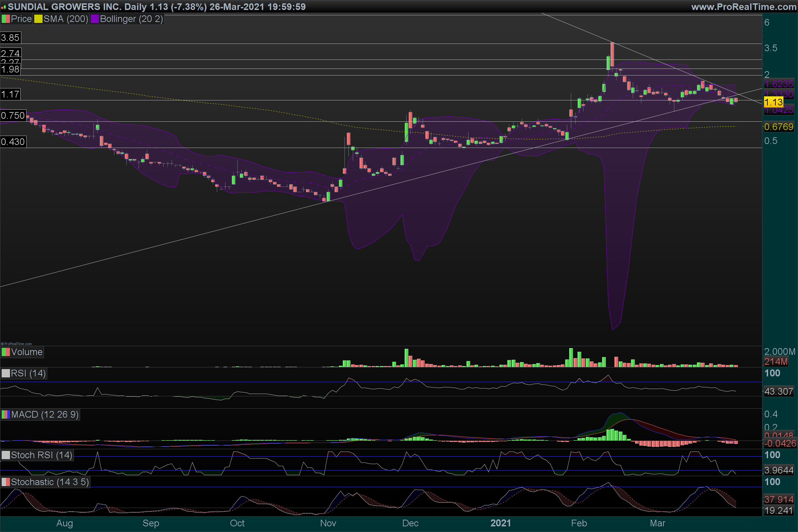Click the yellow 1.13 current price tag
Image resolution: width=798 pixels, height=532 pixels.
coord(773,102)
